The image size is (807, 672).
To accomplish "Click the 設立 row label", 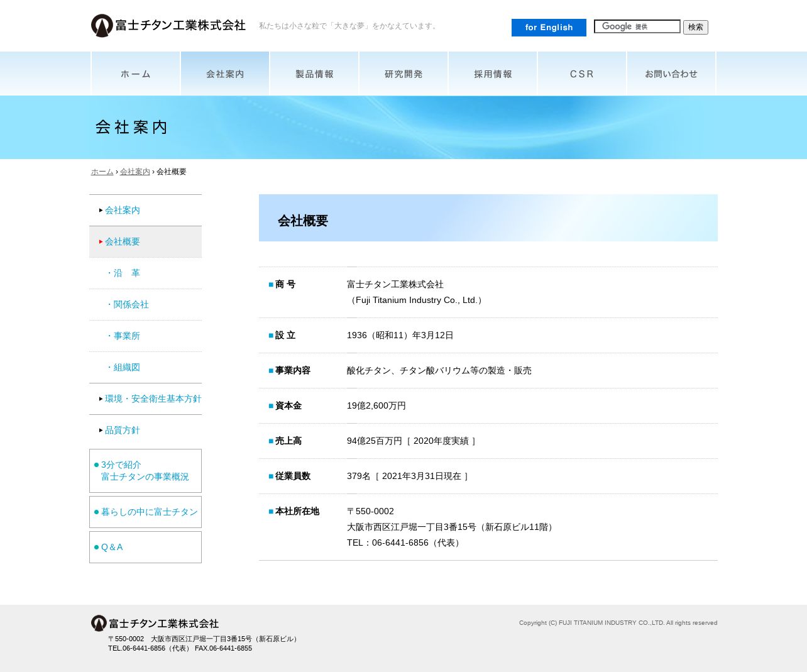I will coord(285,335).
